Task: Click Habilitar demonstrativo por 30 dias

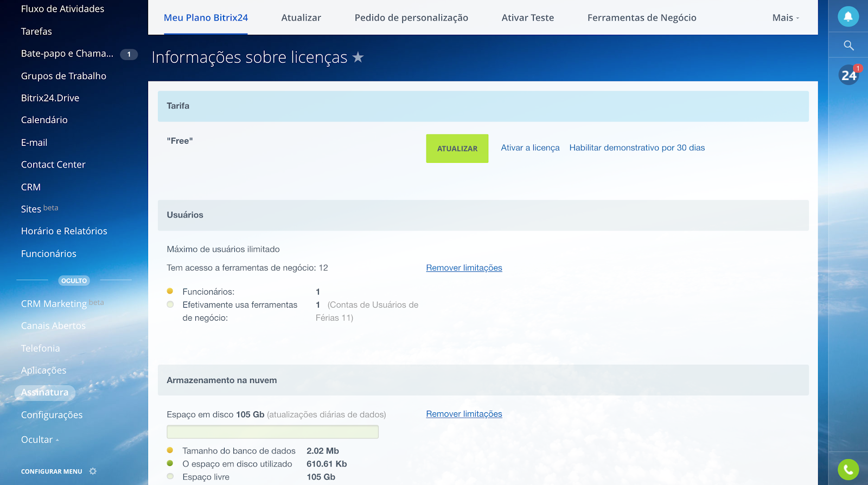Action: click(637, 148)
